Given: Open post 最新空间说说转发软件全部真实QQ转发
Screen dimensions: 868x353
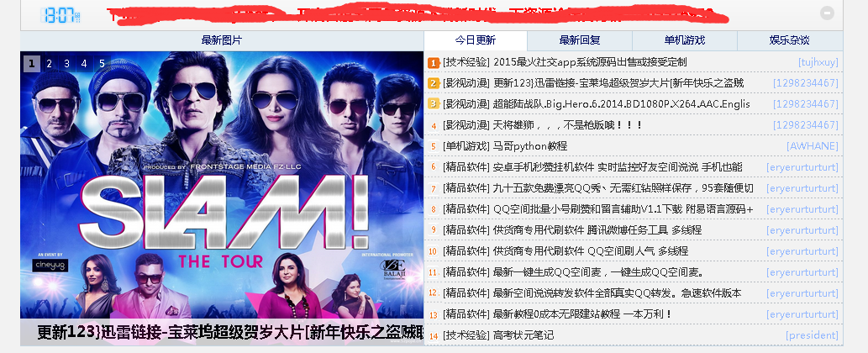Looking at the screenshot, I should point(618,293).
